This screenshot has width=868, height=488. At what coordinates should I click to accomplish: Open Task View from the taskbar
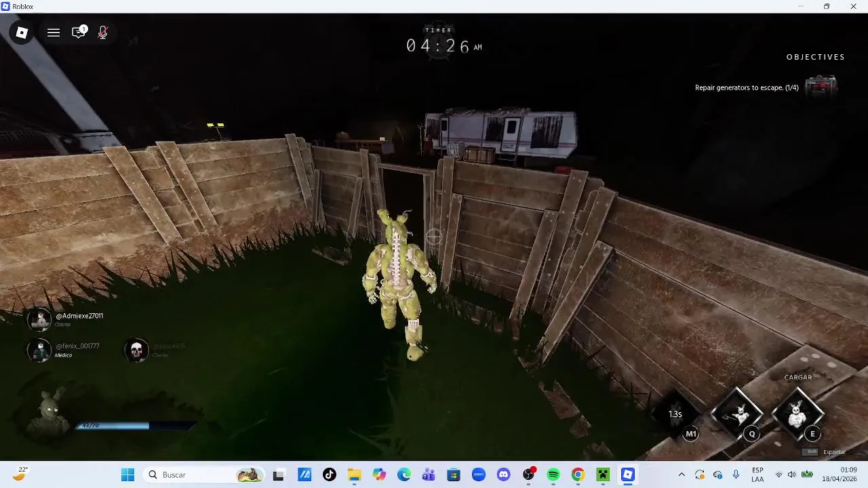[278, 474]
